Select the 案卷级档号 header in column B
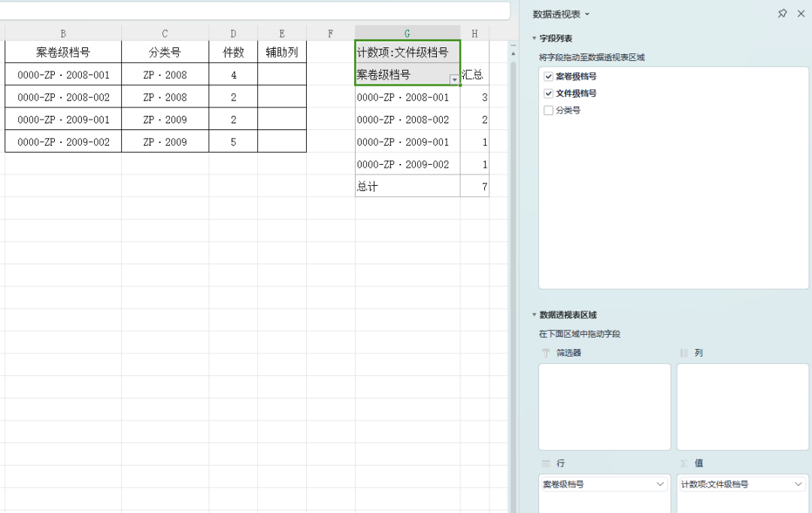812x513 pixels. pyautogui.click(x=63, y=53)
